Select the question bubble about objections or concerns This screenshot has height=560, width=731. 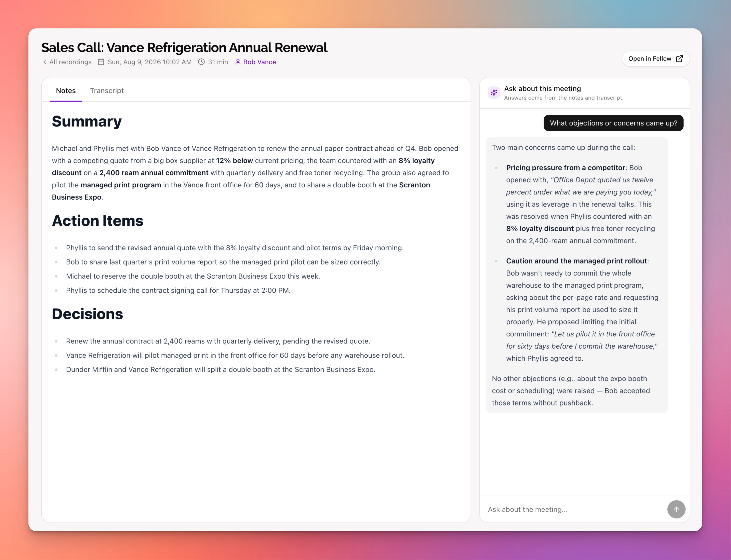(613, 123)
